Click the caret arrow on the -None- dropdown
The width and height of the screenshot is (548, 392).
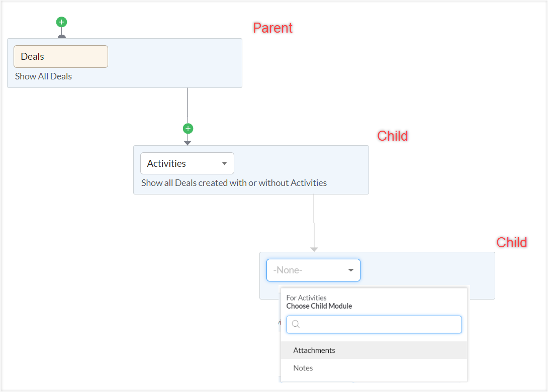(x=351, y=270)
